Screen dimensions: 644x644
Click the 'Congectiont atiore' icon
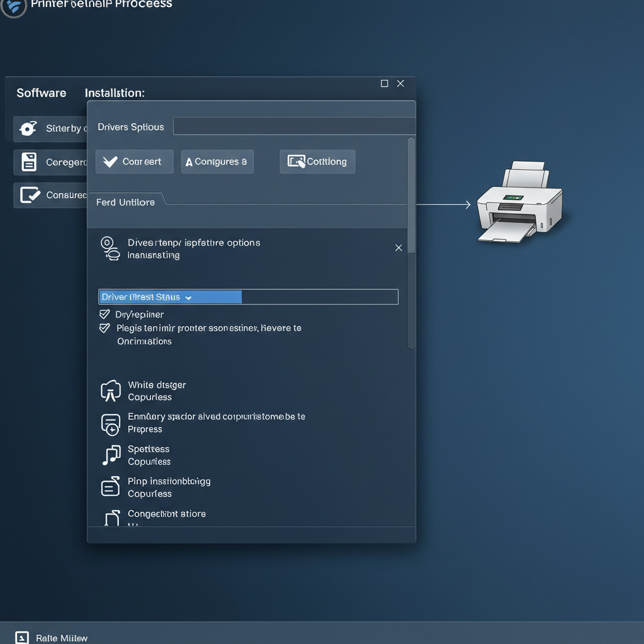pyautogui.click(x=112, y=518)
